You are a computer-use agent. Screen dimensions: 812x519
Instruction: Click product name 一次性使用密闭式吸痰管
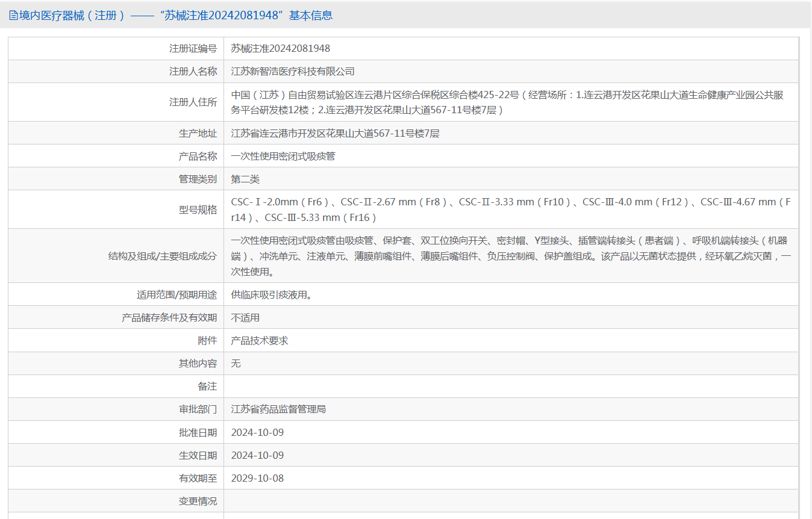[x=283, y=157]
